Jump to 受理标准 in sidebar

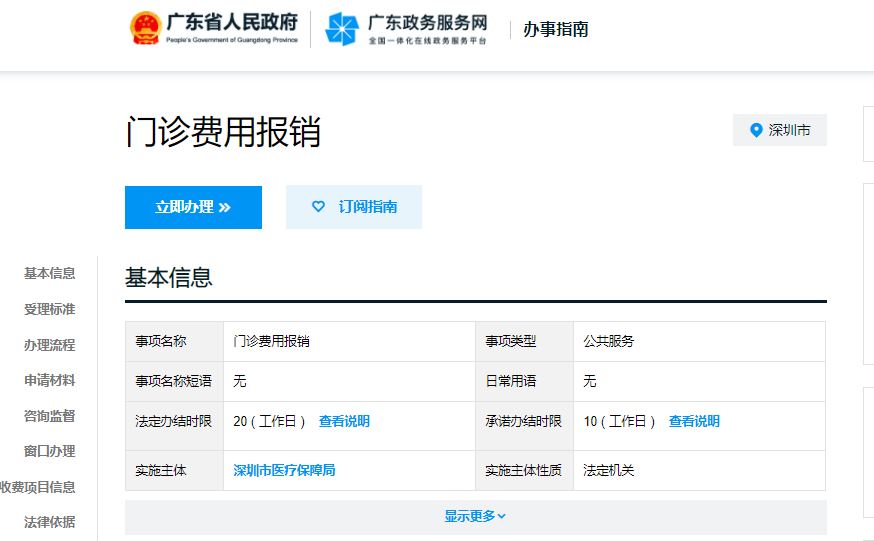click(x=50, y=309)
